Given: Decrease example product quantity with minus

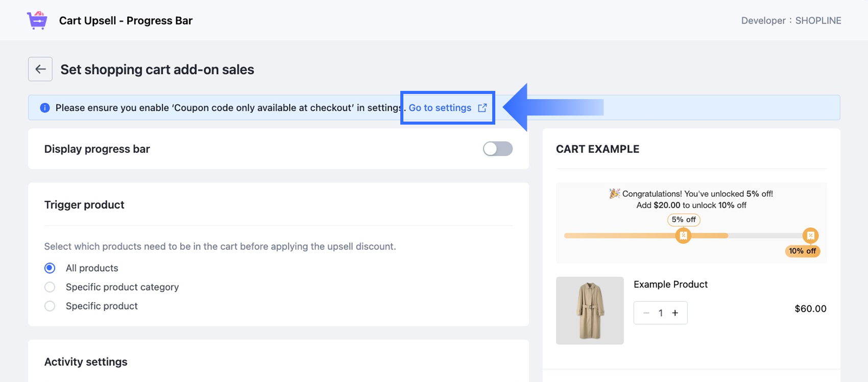Looking at the screenshot, I should [646, 313].
